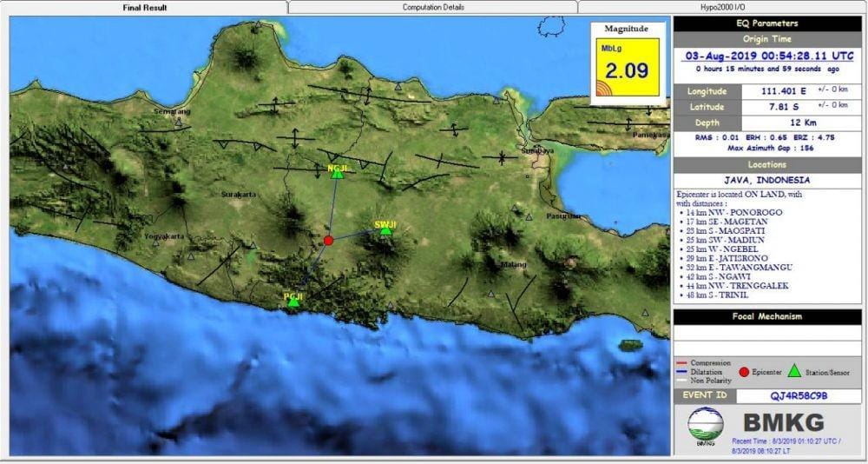
Task: Click the Yogyakarta city marker on map
Action: click(155, 242)
